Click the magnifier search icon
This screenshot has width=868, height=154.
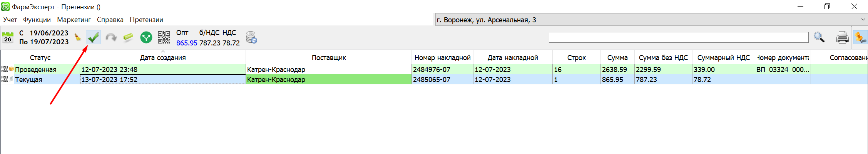pyautogui.click(x=819, y=37)
